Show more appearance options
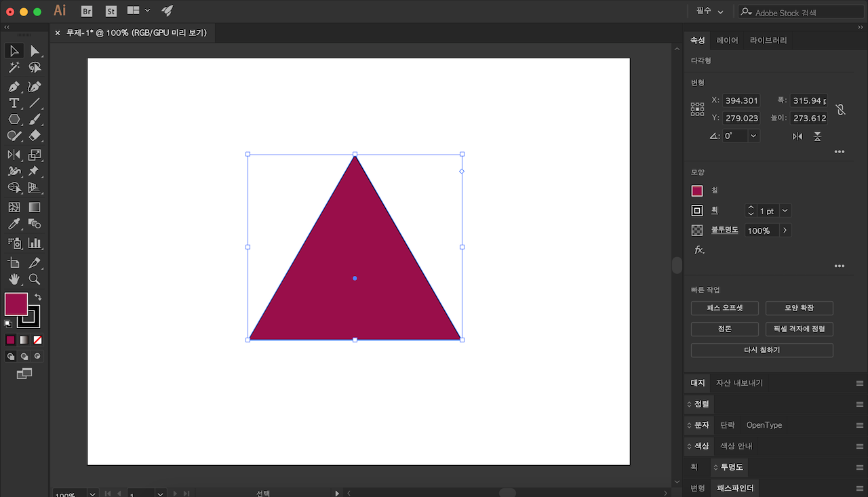This screenshot has width=868, height=497. click(x=840, y=266)
